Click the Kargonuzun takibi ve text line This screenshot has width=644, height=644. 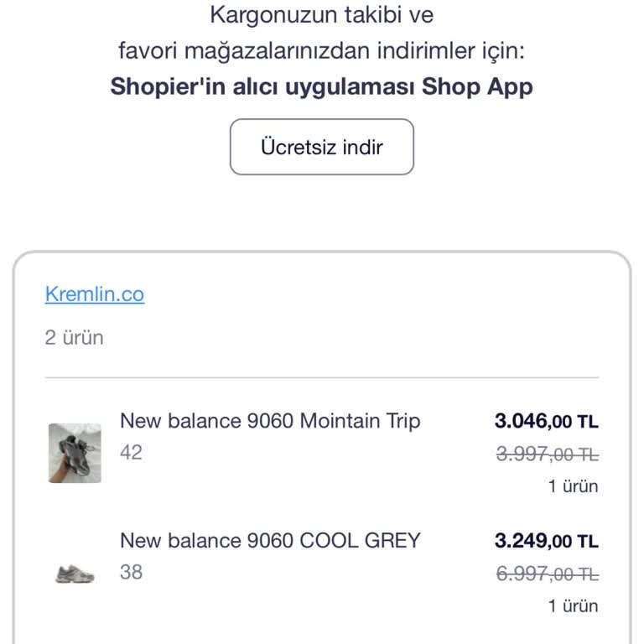coord(322,14)
